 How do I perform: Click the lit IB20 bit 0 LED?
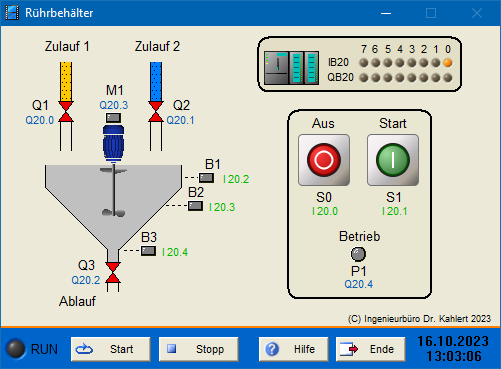click(x=448, y=63)
